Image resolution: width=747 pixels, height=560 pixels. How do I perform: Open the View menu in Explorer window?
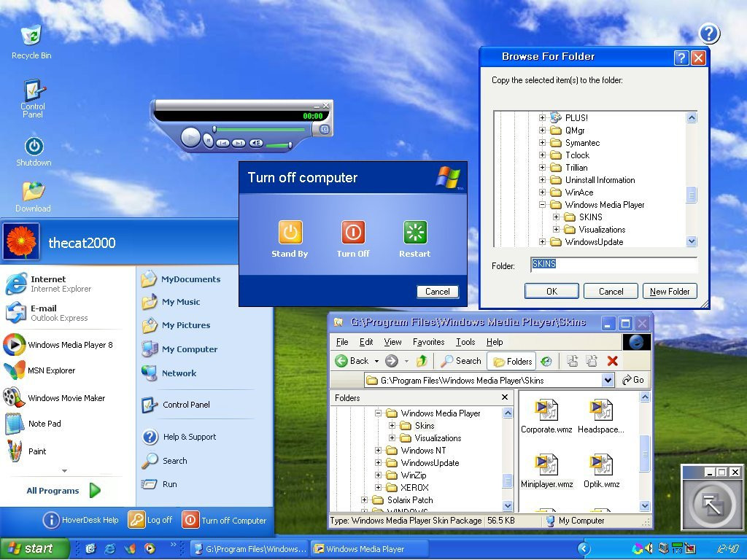tap(392, 342)
